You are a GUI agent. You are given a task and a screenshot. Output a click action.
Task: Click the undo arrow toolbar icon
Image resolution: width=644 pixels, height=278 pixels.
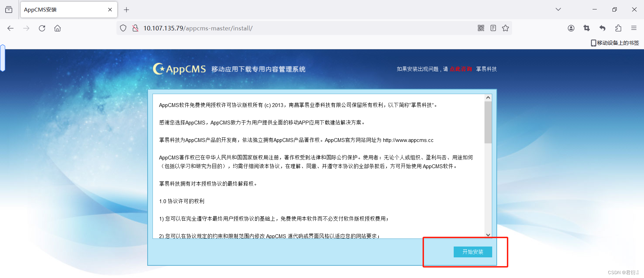[x=602, y=28]
